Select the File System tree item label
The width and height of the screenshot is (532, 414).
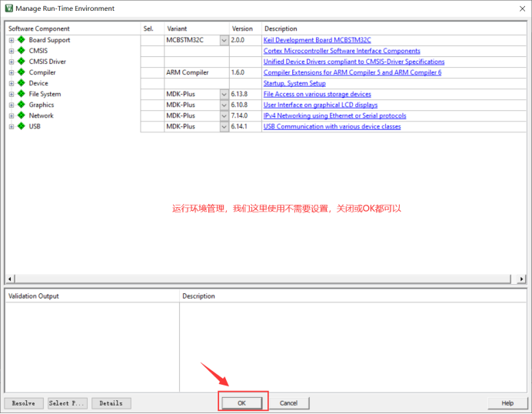click(x=45, y=94)
